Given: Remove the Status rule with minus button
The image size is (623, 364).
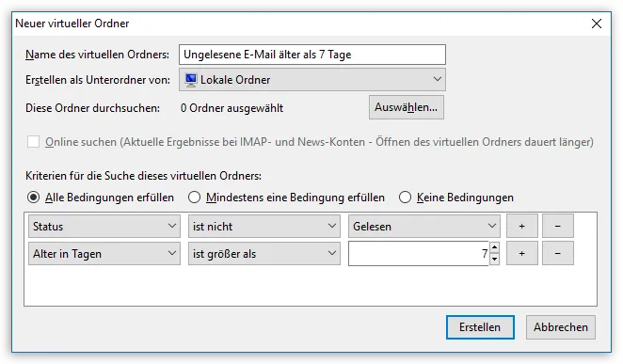Looking at the screenshot, I should pos(558,227).
